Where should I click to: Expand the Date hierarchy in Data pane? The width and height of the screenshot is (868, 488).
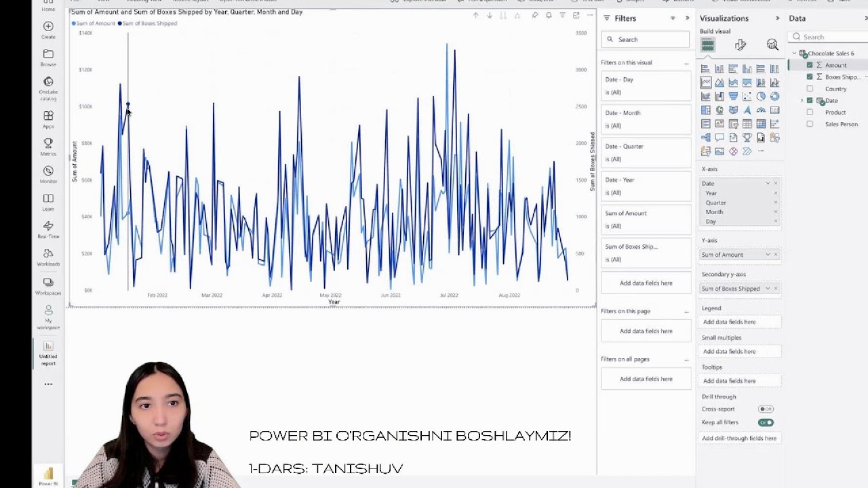(x=802, y=100)
